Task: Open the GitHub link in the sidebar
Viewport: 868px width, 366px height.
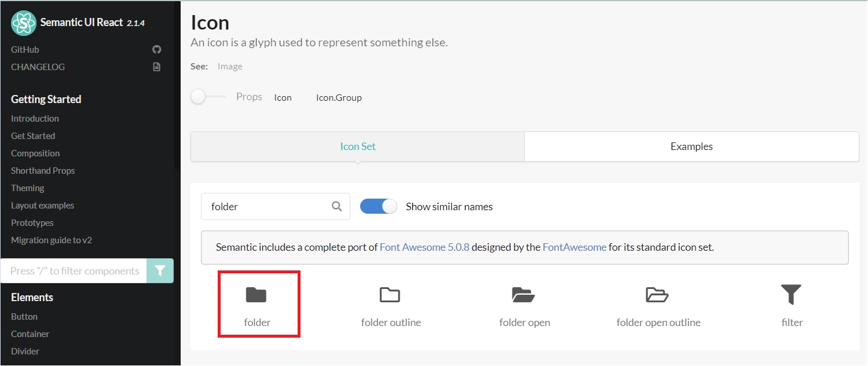Action: 25,50
